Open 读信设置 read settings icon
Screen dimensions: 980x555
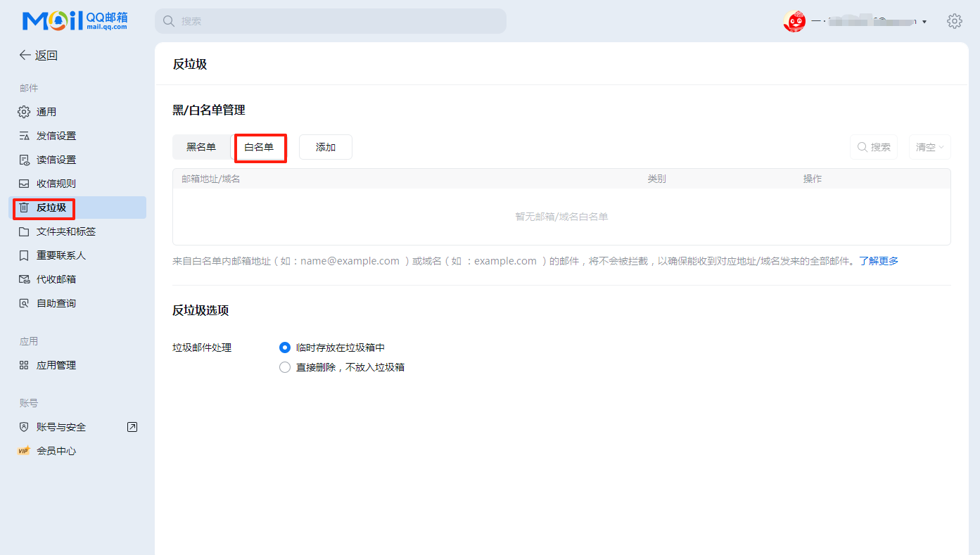(x=24, y=160)
